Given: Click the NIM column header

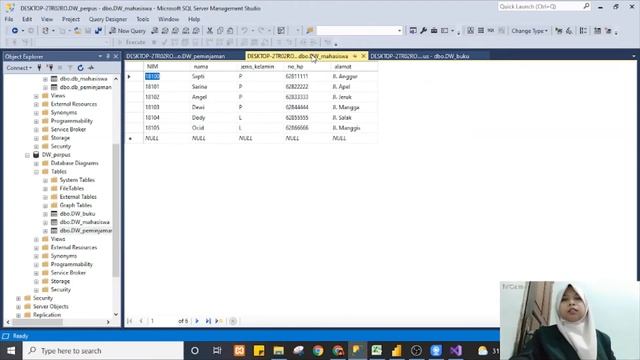Looking at the screenshot, I should coord(167,67).
